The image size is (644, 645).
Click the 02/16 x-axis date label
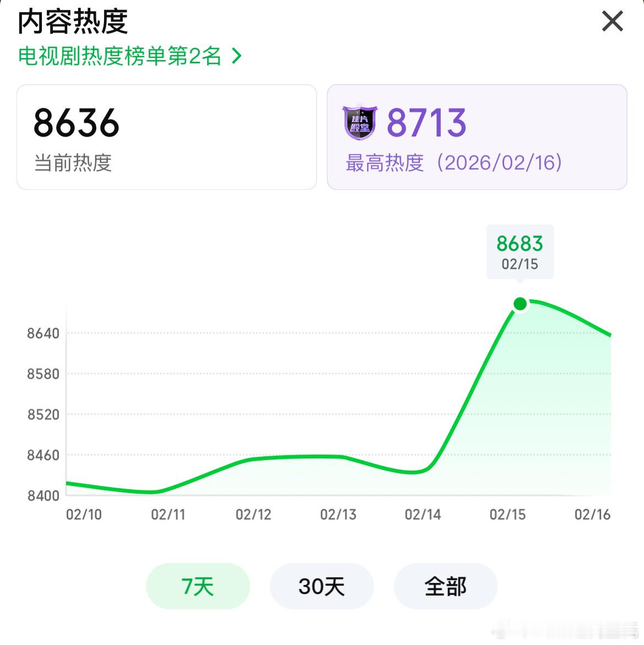point(592,514)
